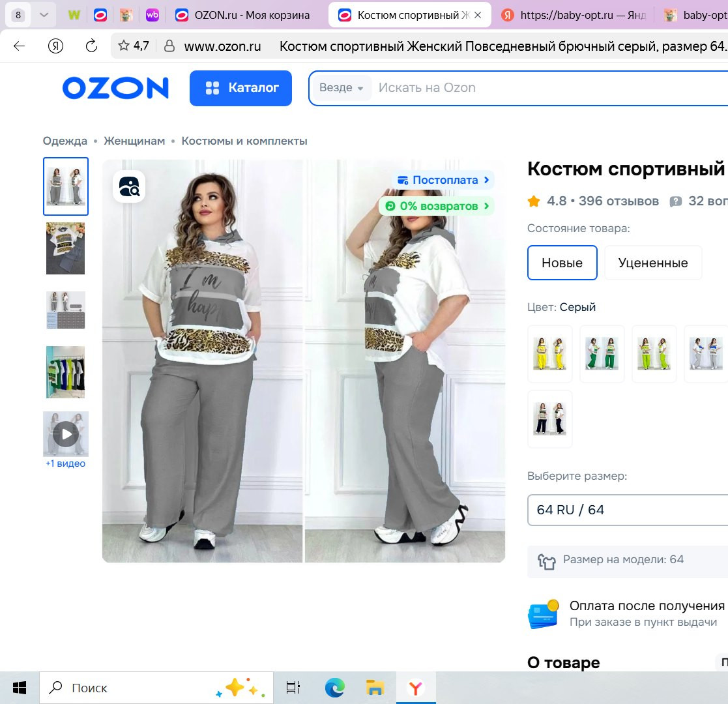The height and width of the screenshot is (704, 728).
Task: Show the site rating 4,7 star
Action: pyautogui.click(x=133, y=46)
